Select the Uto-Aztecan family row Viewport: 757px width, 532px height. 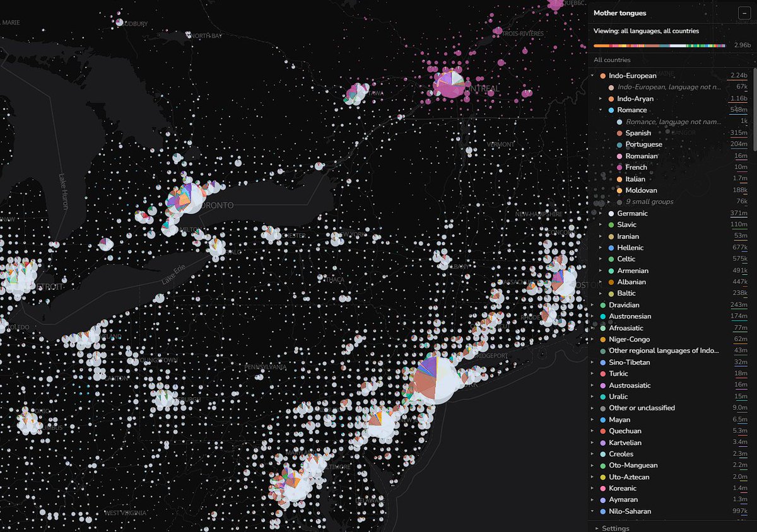click(x=669, y=477)
